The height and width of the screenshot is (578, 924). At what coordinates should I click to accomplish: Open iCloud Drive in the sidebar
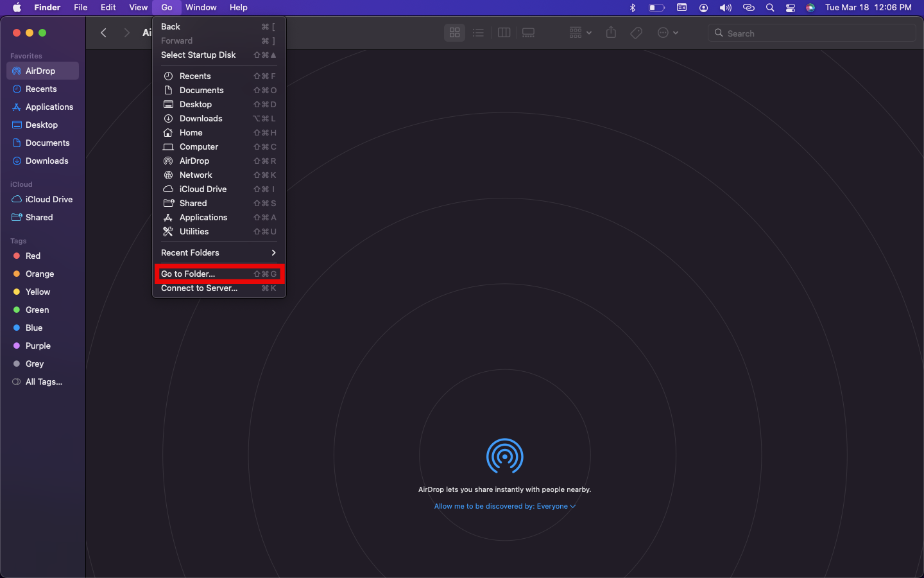point(42,199)
